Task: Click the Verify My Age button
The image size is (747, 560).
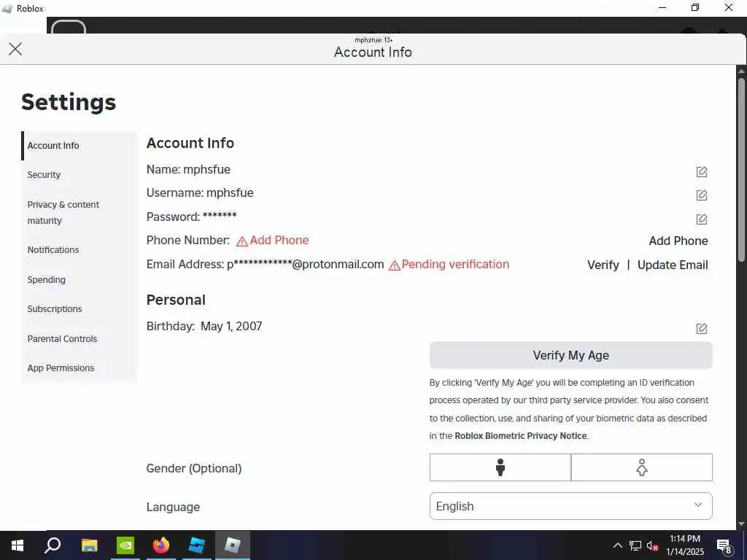Action: pos(570,355)
